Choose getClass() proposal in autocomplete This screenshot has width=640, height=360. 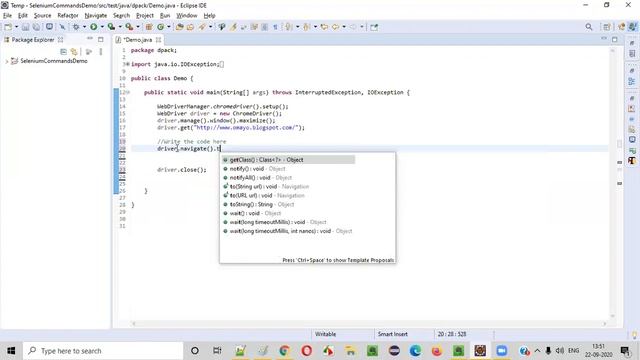[288, 160]
